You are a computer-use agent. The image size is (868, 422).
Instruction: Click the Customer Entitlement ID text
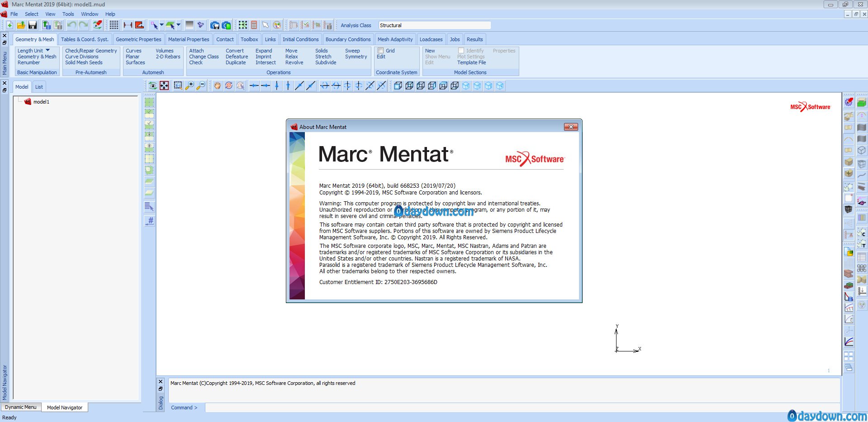[x=378, y=282]
